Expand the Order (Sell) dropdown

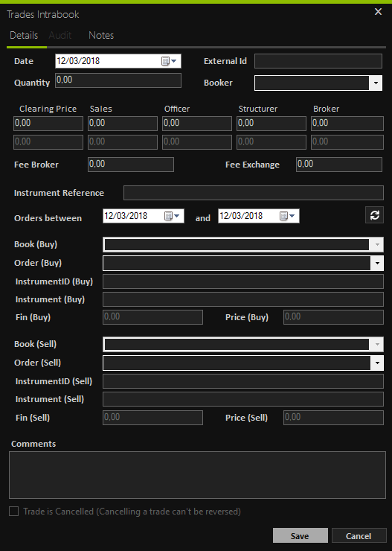(x=377, y=363)
